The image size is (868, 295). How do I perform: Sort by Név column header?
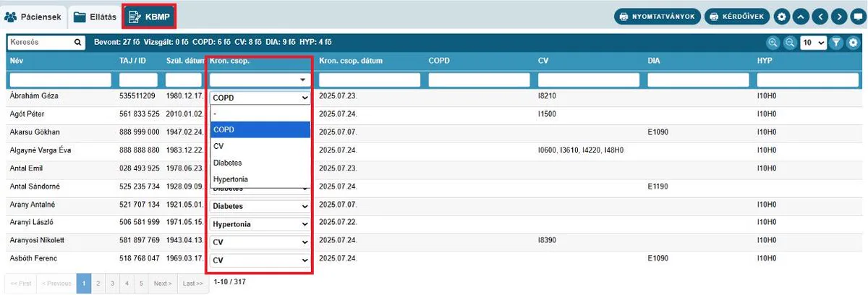[x=17, y=61]
